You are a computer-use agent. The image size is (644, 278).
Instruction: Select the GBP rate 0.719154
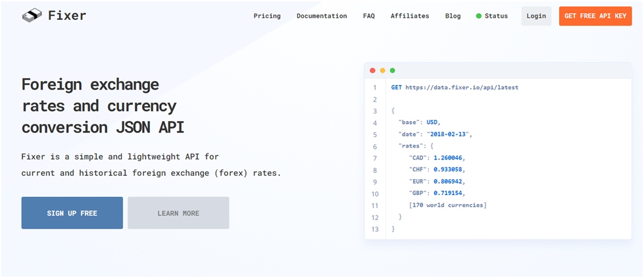(x=449, y=193)
